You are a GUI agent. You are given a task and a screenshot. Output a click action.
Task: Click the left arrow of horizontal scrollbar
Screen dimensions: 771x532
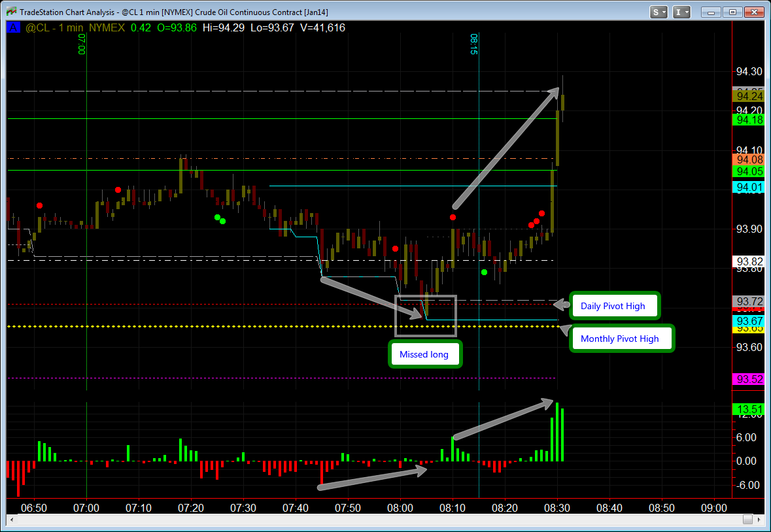pos(12,519)
